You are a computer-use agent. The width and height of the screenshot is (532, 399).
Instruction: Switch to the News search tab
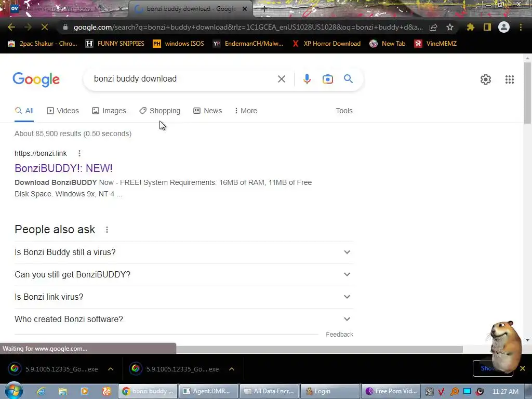click(208, 111)
